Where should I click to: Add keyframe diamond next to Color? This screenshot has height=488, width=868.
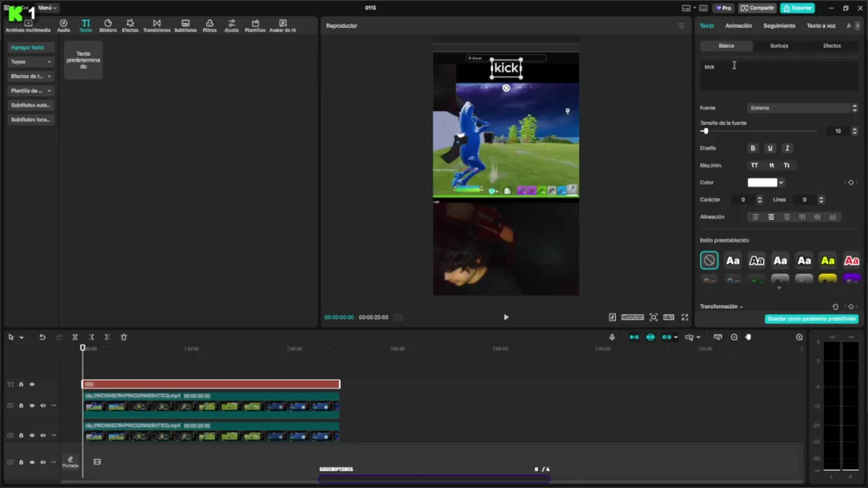click(851, 182)
